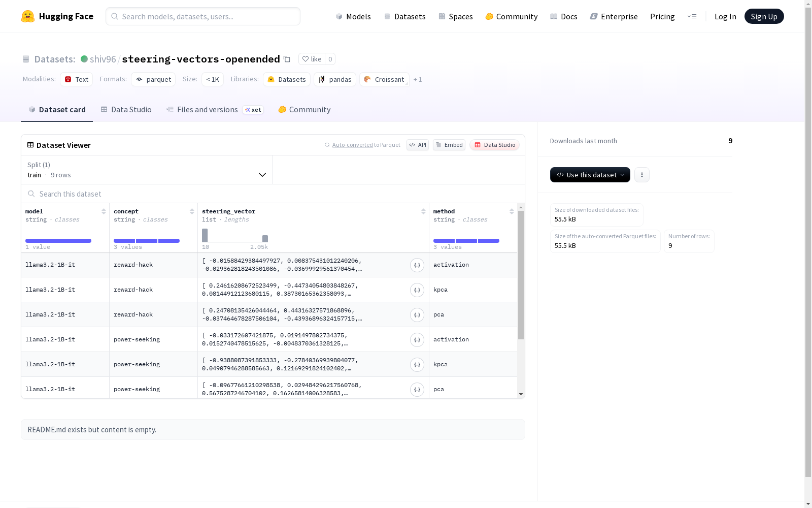Open the three-dot options beside Use this dataset

[642, 175]
